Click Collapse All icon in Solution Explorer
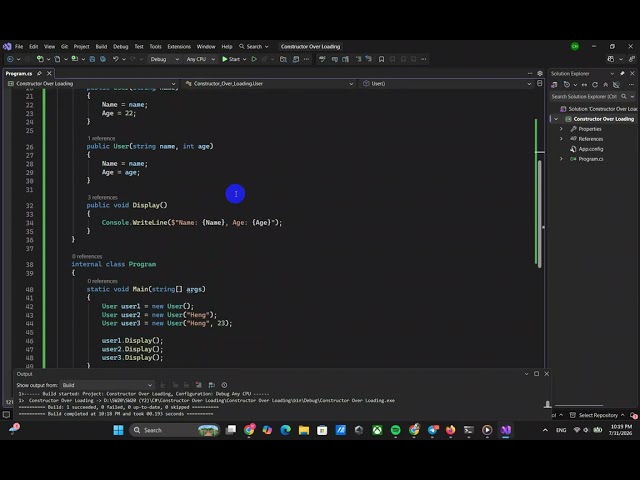This screenshot has height=480, width=640. [606, 85]
